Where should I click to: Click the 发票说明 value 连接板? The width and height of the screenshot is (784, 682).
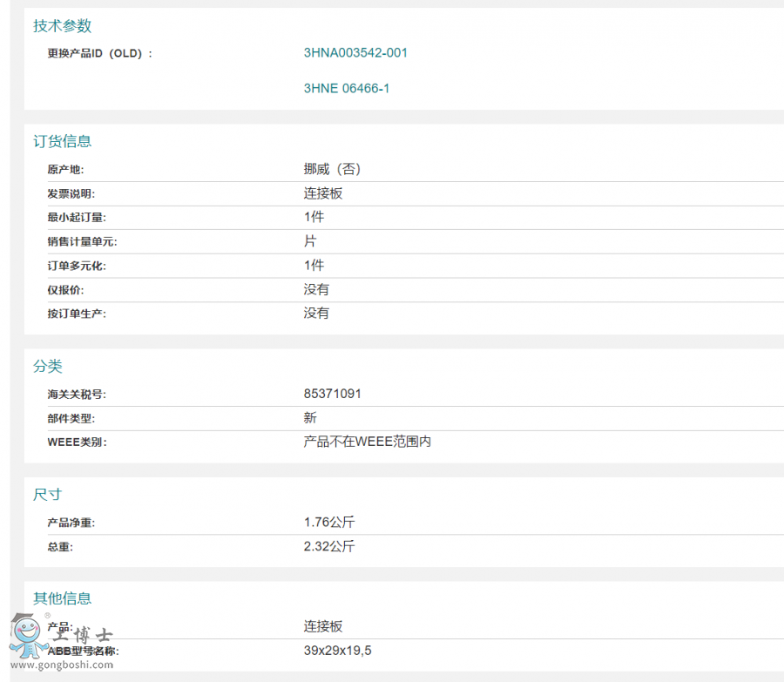pyautogui.click(x=323, y=193)
